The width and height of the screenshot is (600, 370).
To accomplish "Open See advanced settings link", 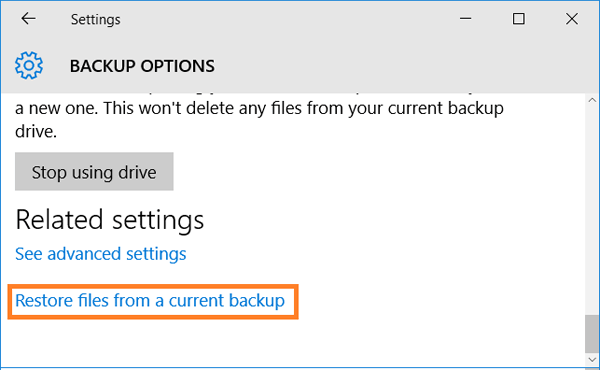I will 101,254.
